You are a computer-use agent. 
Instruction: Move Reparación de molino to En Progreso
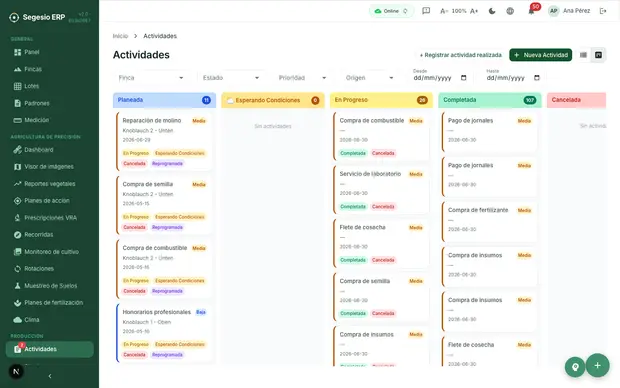(136, 153)
